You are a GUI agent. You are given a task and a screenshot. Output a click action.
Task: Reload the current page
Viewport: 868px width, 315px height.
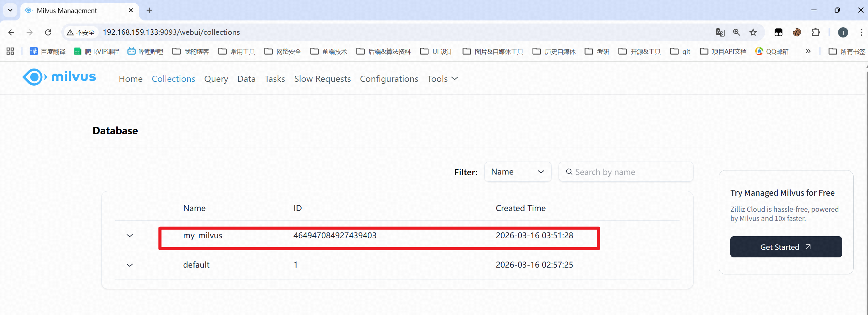click(48, 32)
